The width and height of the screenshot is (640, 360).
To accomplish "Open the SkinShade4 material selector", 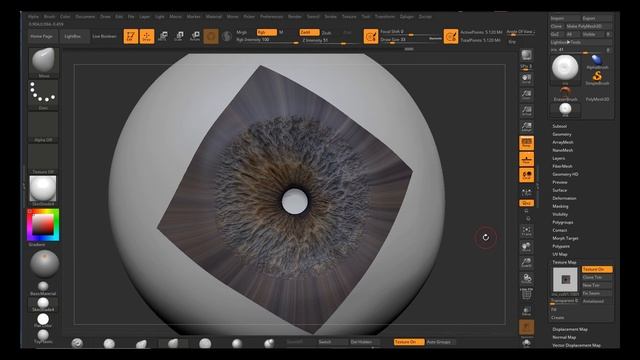I will pos(43,191).
